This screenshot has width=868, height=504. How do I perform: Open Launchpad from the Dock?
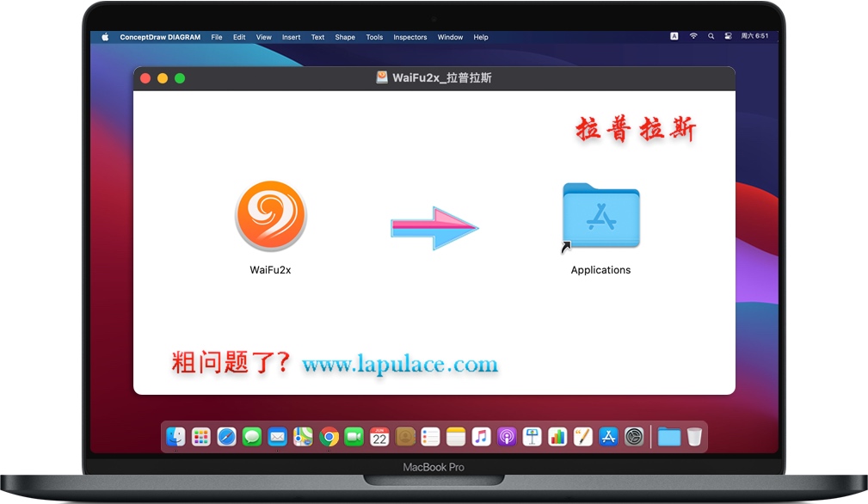click(200, 437)
